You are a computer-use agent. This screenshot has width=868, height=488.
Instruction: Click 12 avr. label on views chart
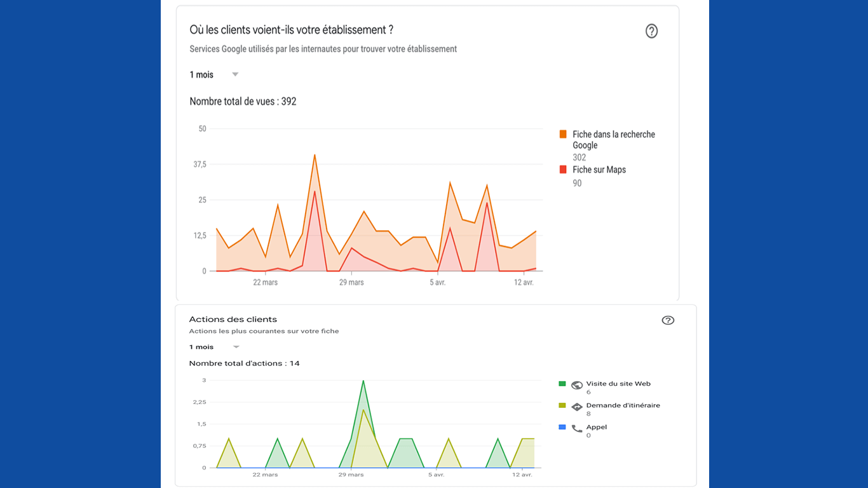point(524,282)
